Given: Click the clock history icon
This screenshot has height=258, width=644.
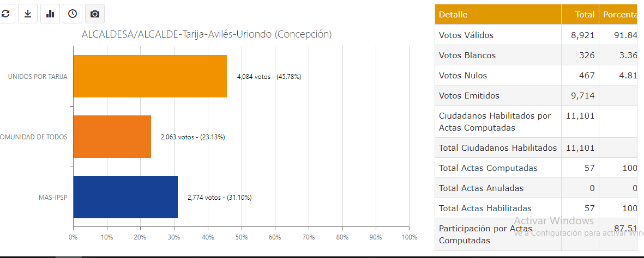Looking at the screenshot, I should coord(73,14).
